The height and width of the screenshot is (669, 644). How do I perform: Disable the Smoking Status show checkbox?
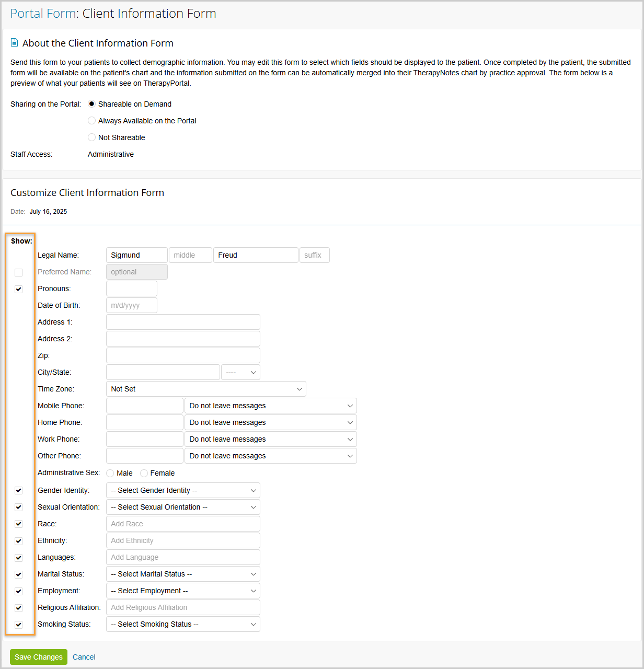[x=19, y=625]
